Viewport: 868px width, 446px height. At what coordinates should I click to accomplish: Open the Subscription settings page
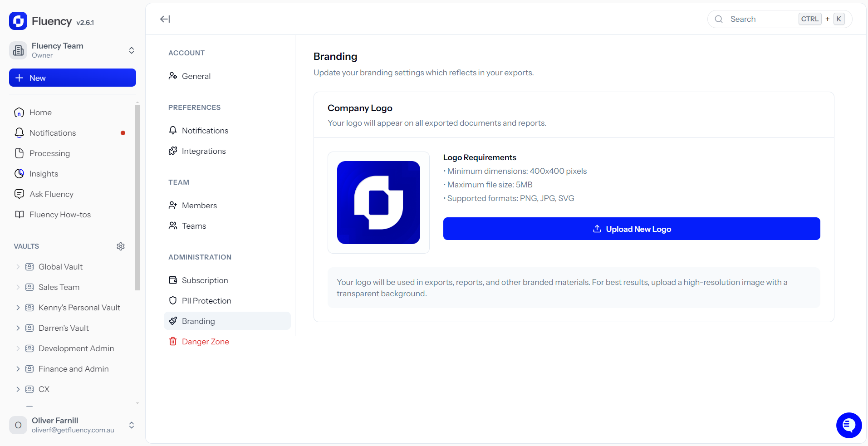227,280
